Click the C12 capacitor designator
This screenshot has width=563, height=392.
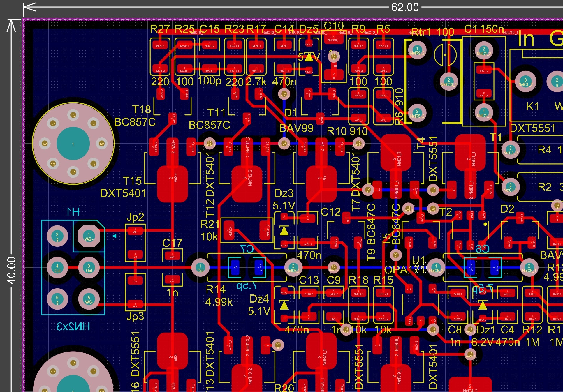331,212
